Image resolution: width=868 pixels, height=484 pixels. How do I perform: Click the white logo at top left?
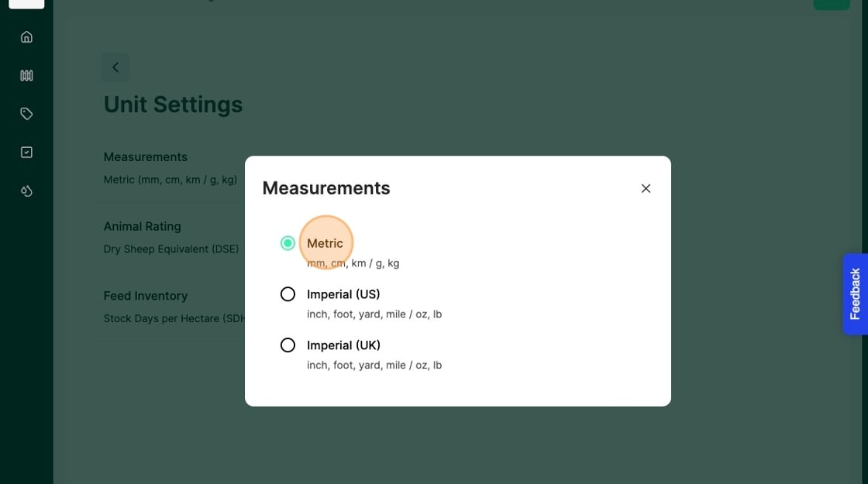(x=26, y=4)
